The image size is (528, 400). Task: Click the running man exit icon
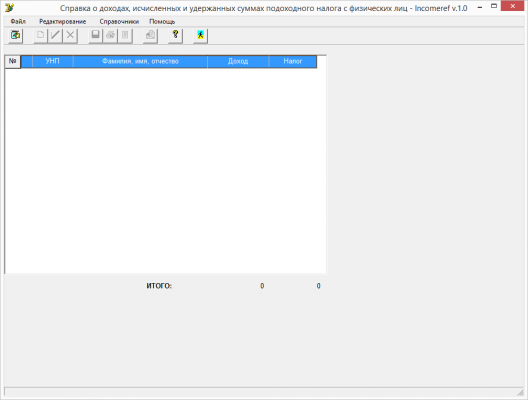[201, 35]
